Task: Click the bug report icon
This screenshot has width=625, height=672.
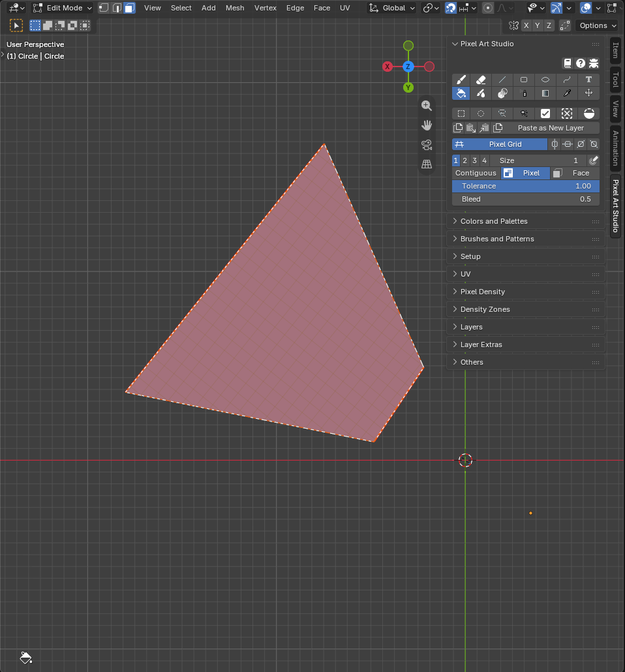Action: (594, 63)
